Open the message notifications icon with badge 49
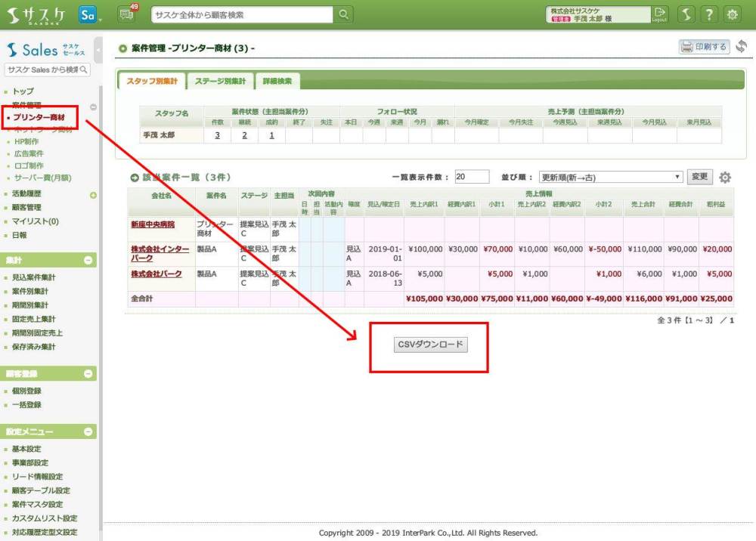Screen dimensions: 756x541 pyautogui.click(x=127, y=14)
